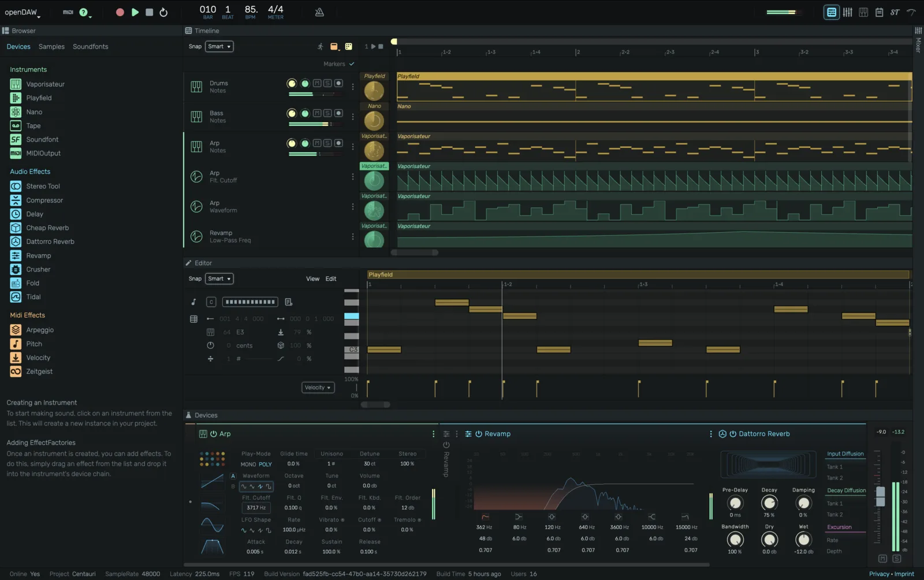The height and width of the screenshot is (580, 924).
Task: Open the piano keys view icon in header
Action: click(863, 12)
